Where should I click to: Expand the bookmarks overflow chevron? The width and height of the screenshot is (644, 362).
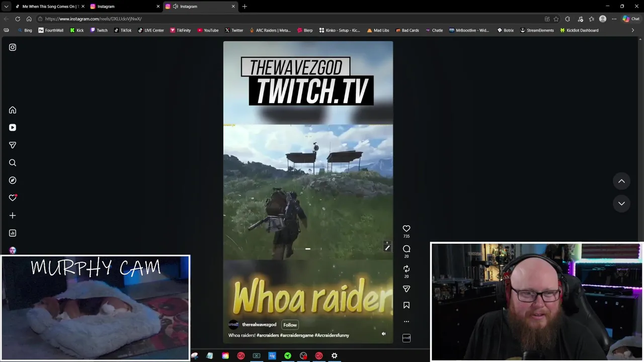[x=633, y=30]
